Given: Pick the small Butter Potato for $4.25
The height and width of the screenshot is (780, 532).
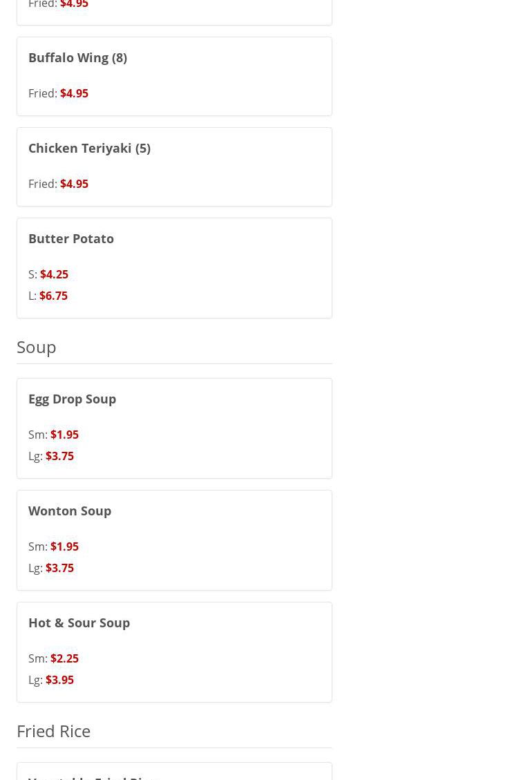Looking at the screenshot, I should (x=53, y=274).
